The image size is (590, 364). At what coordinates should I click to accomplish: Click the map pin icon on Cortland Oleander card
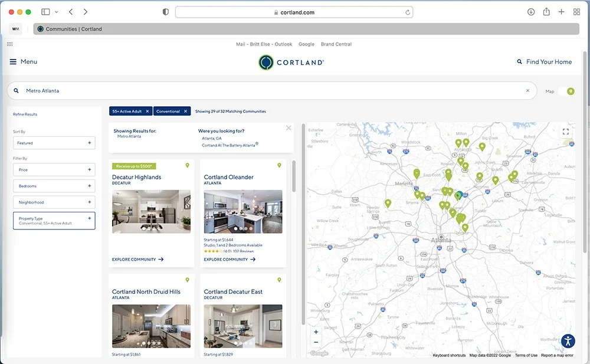pyautogui.click(x=279, y=165)
